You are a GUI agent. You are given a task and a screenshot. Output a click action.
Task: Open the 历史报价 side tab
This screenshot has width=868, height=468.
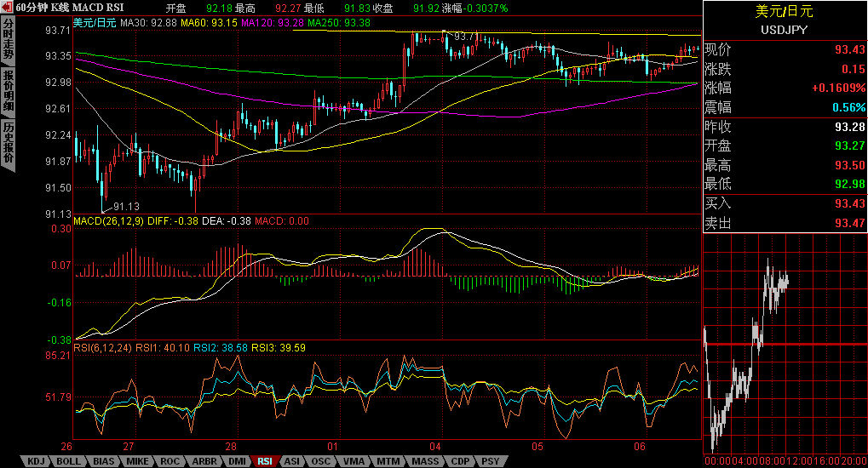point(9,143)
